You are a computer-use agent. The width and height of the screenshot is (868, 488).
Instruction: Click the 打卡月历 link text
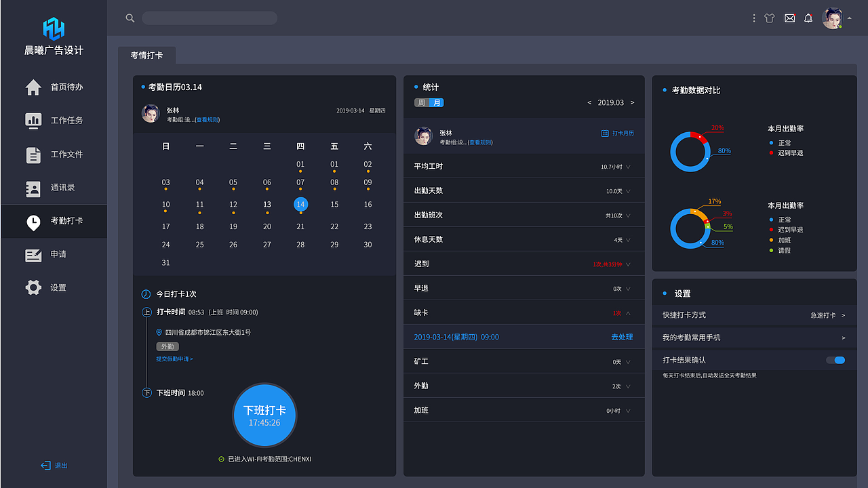point(623,134)
